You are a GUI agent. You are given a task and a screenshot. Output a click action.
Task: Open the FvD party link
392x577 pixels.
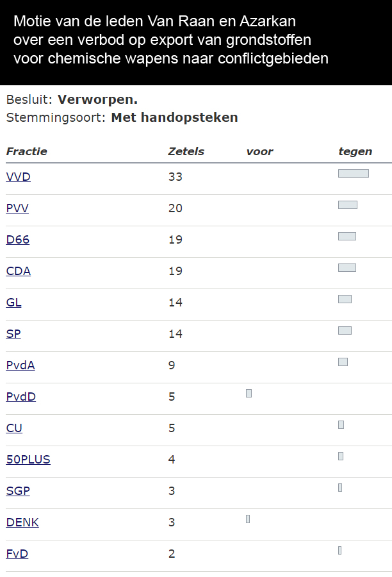[17, 554]
